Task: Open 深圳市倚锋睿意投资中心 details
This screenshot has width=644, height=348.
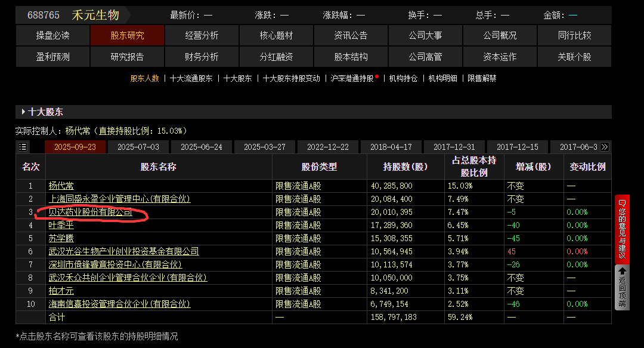Action: pyautogui.click(x=115, y=264)
